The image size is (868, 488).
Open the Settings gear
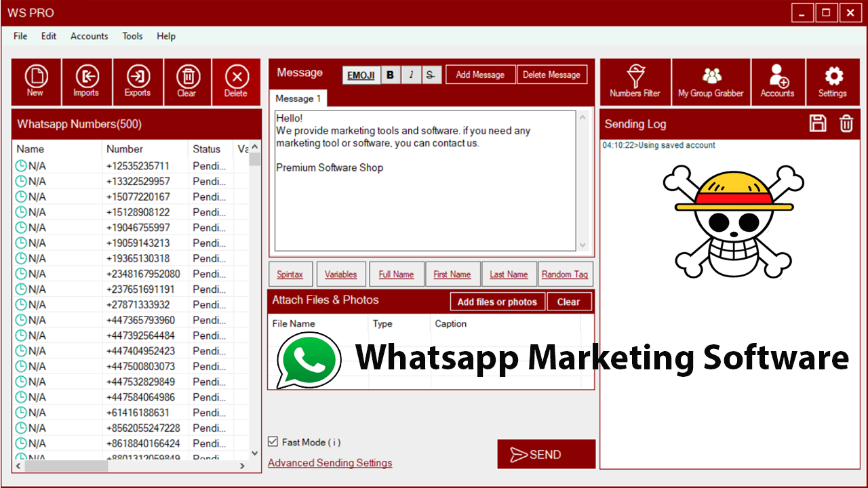click(x=832, y=81)
